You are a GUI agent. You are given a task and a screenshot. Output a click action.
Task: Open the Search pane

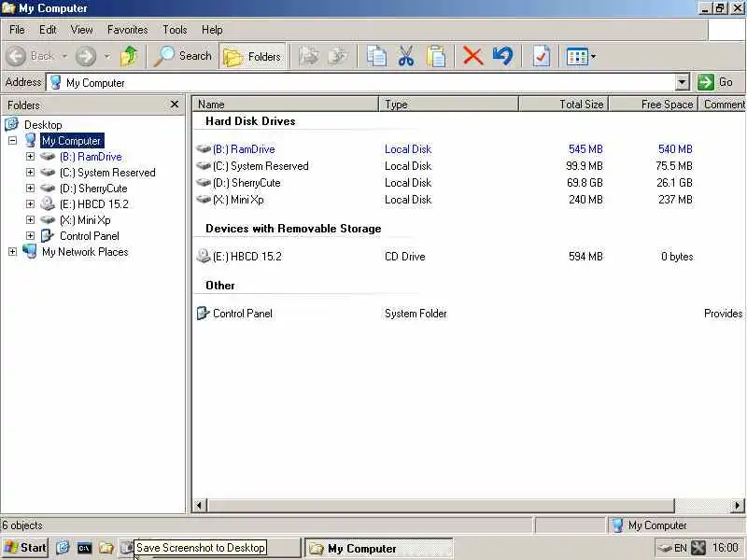(x=183, y=56)
